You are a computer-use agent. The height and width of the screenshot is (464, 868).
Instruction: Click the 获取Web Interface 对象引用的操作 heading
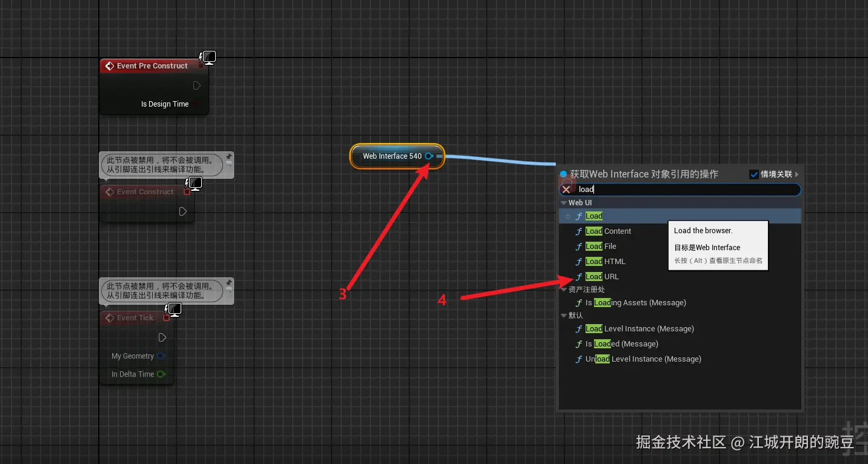(x=644, y=174)
